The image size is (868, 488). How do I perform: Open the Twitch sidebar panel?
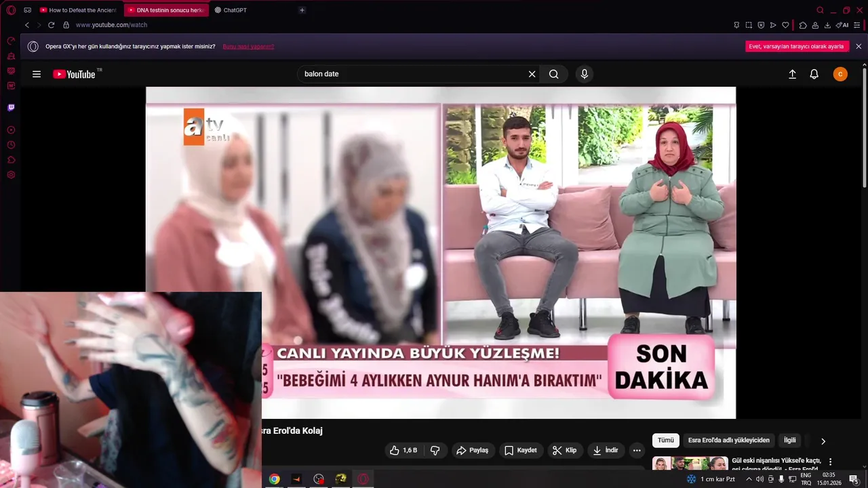[11, 108]
